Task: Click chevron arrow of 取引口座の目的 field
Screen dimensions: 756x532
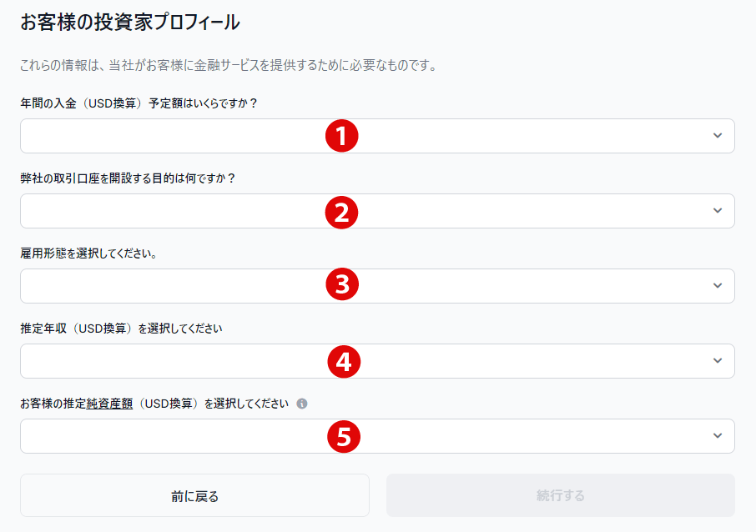Action: click(x=718, y=211)
